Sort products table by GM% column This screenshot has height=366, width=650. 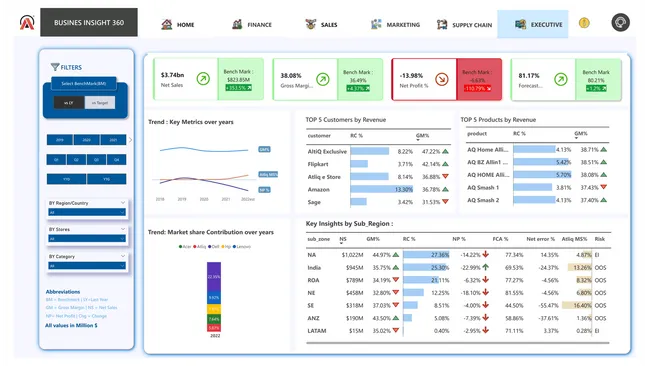pyautogui.click(x=581, y=133)
